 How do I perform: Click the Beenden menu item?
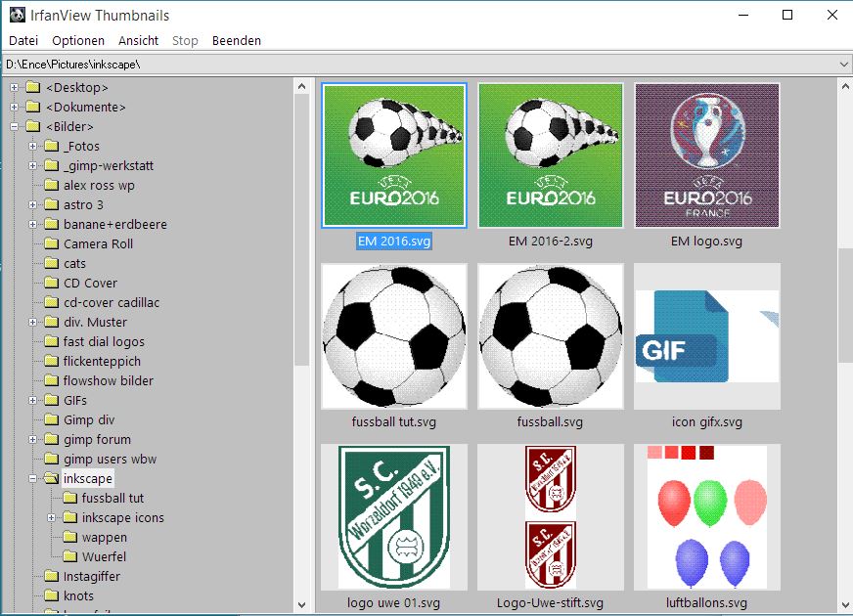(237, 40)
